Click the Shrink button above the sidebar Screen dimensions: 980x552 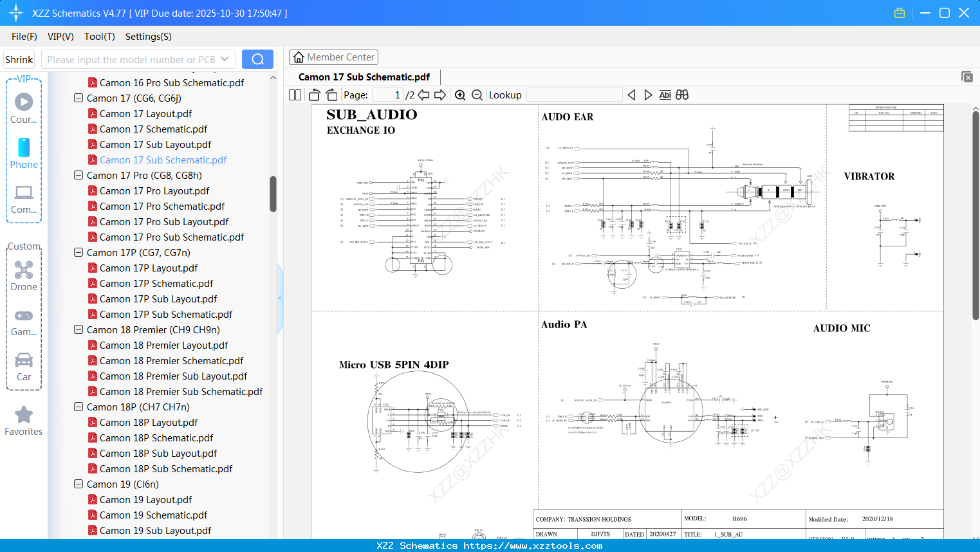[19, 59]
